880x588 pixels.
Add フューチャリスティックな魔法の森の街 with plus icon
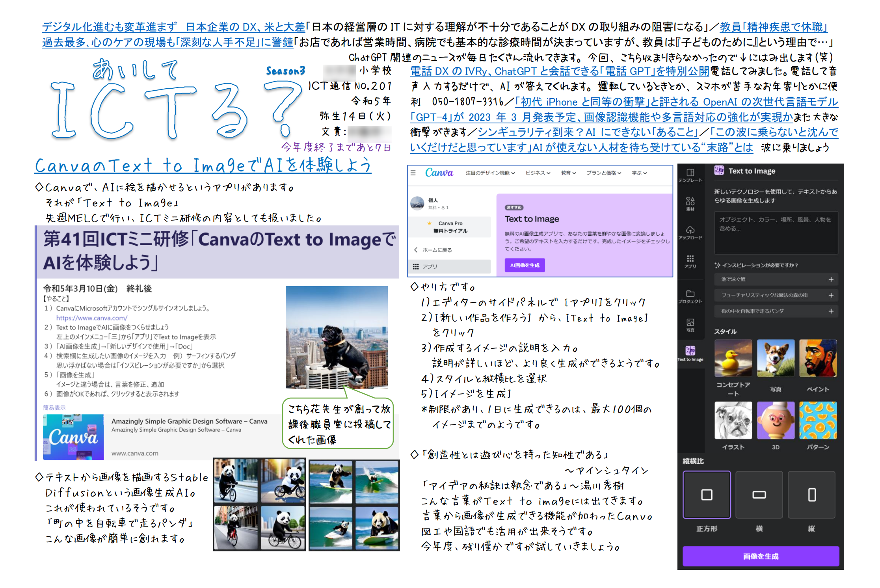831,295
